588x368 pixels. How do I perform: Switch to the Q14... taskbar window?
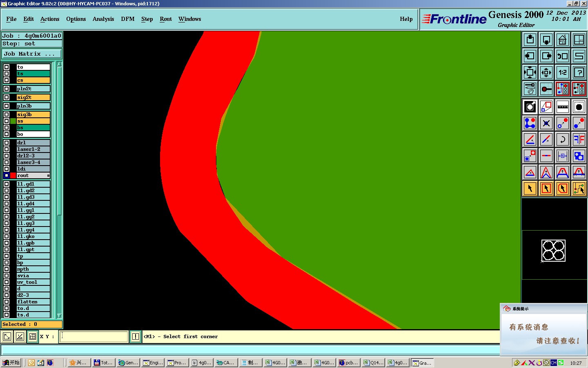pos(373,363)
